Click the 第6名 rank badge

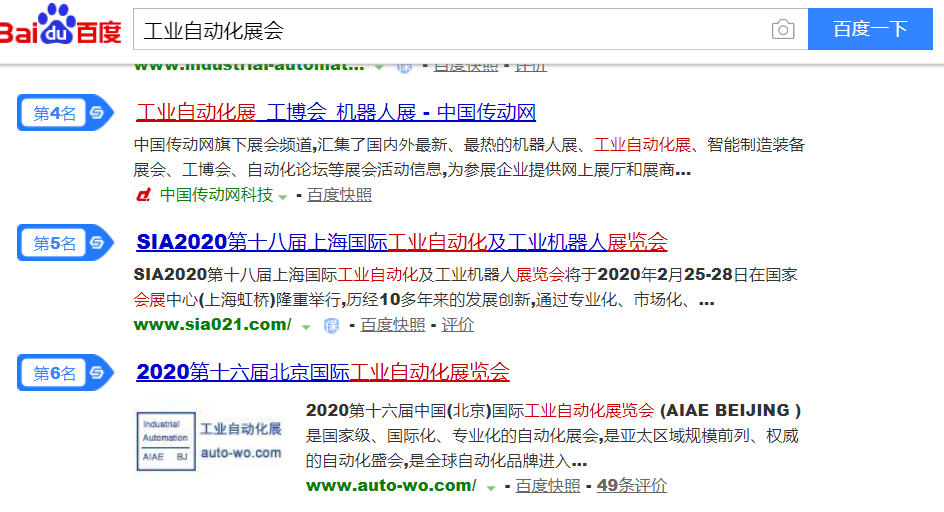click(x=65, y=373)
